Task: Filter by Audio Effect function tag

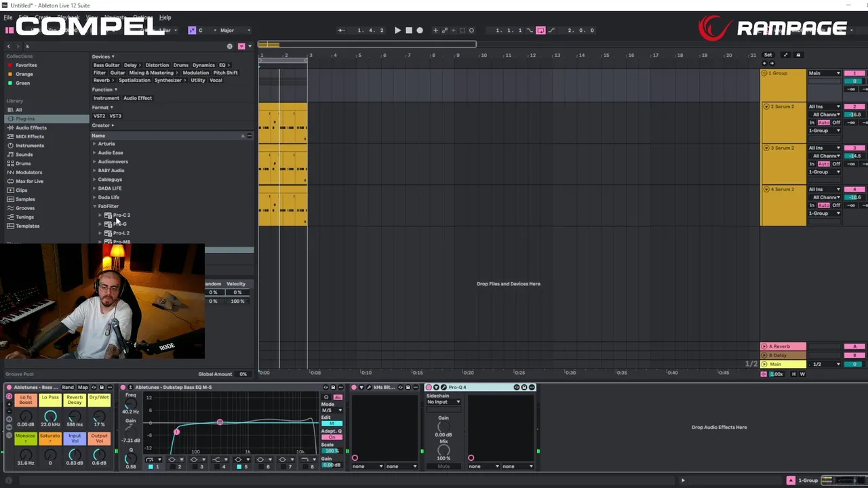Action: pos(138,98)
